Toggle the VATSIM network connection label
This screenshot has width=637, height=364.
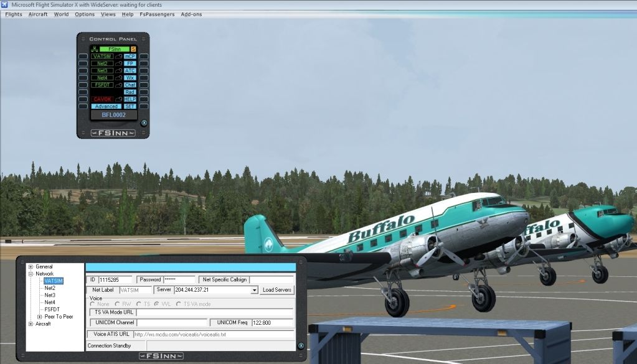[x=102, y=57]
